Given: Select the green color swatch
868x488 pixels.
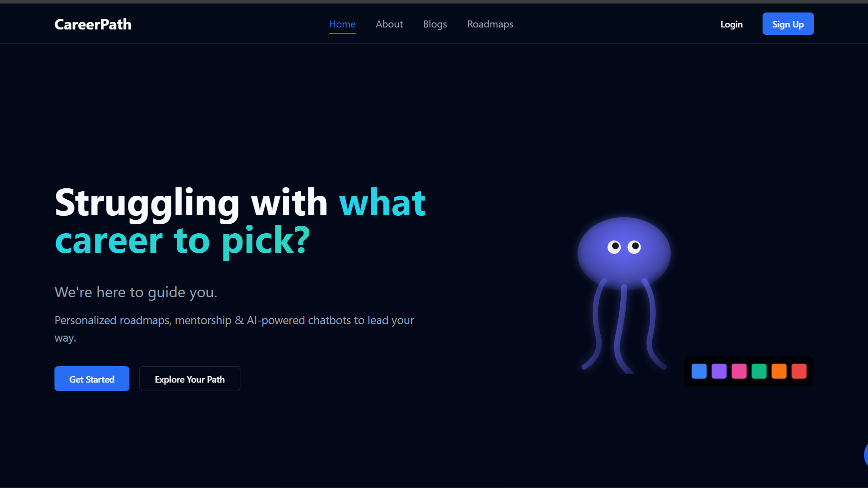Looking at the screenshot, I should click(x=759, y=371).
